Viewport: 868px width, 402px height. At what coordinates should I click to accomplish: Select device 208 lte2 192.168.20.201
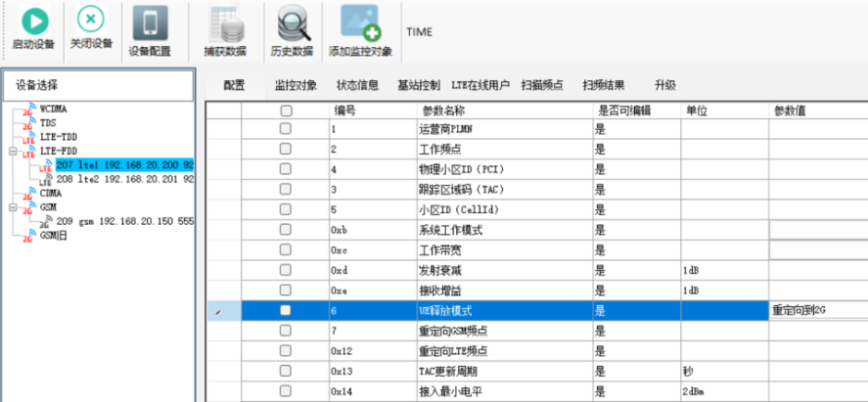click(124, 180)
